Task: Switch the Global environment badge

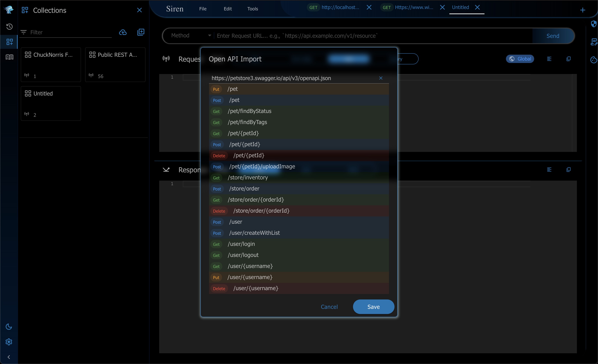Action: coord(520,59)
